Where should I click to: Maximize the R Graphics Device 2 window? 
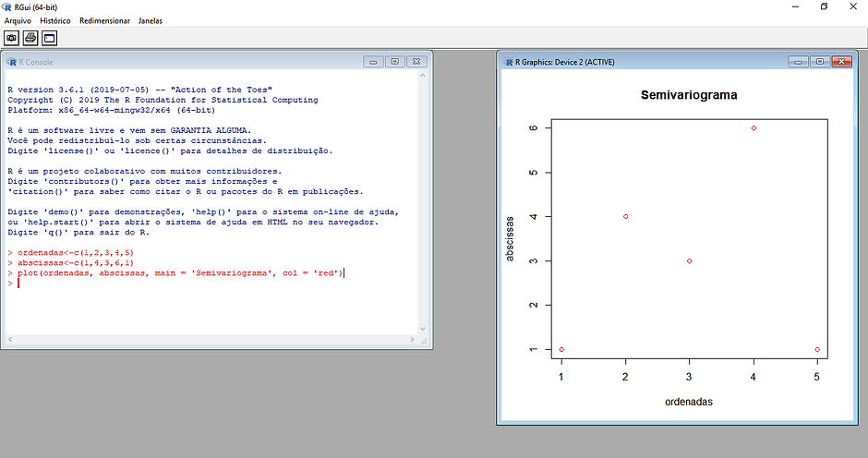point(820,62)
